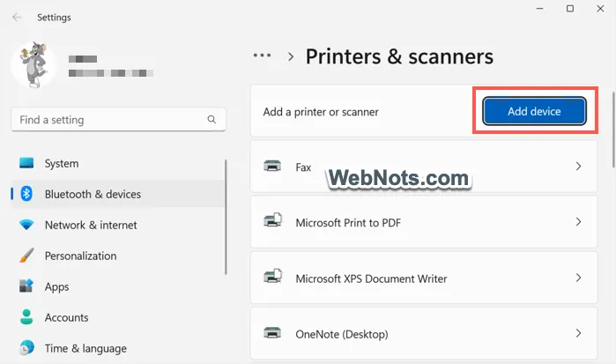Click the Time & language globe icon
Screen dimensions: 616x364
tap(26, 347)
